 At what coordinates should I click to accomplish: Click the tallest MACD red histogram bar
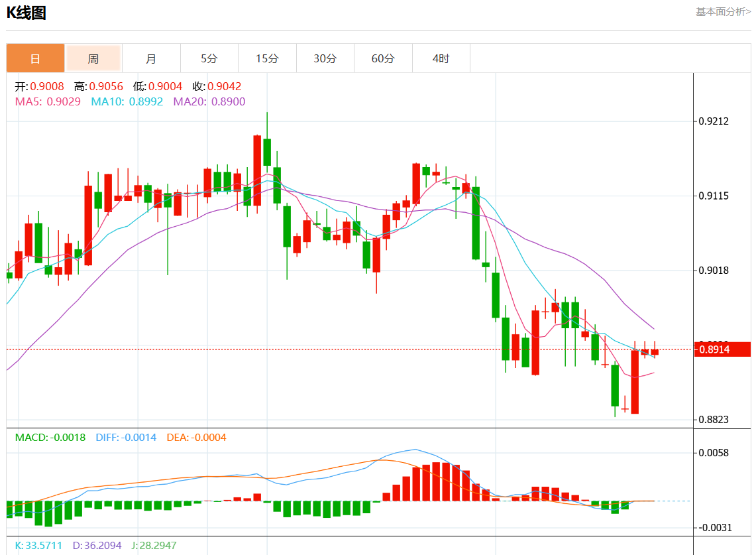click(437, 481)
